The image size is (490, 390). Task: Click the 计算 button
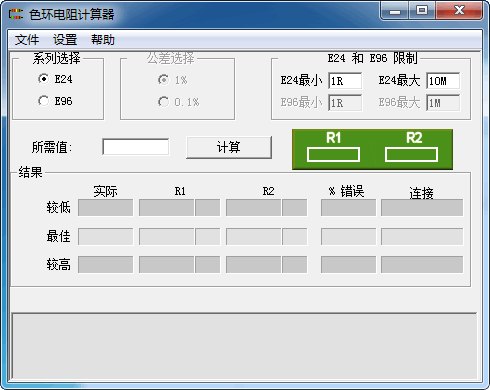coord(229,147)
